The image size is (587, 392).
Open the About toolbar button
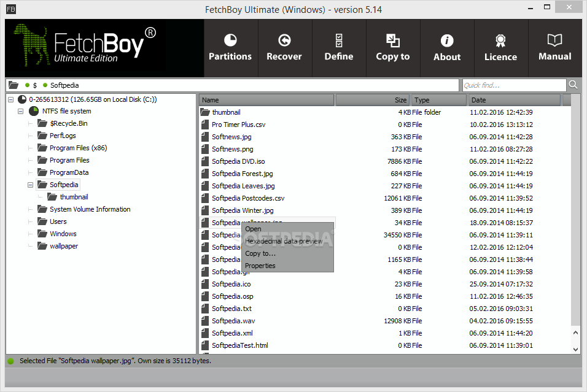(447, 48)
